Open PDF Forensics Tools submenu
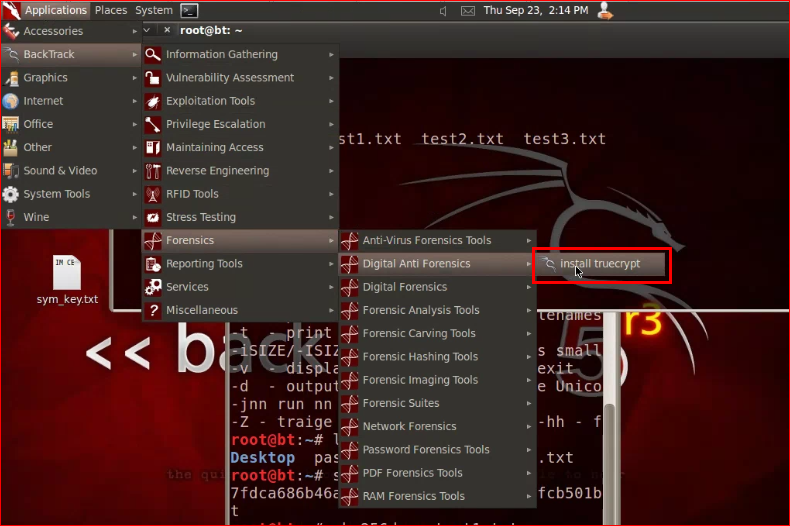790x526 pixels. coord(437,473)
